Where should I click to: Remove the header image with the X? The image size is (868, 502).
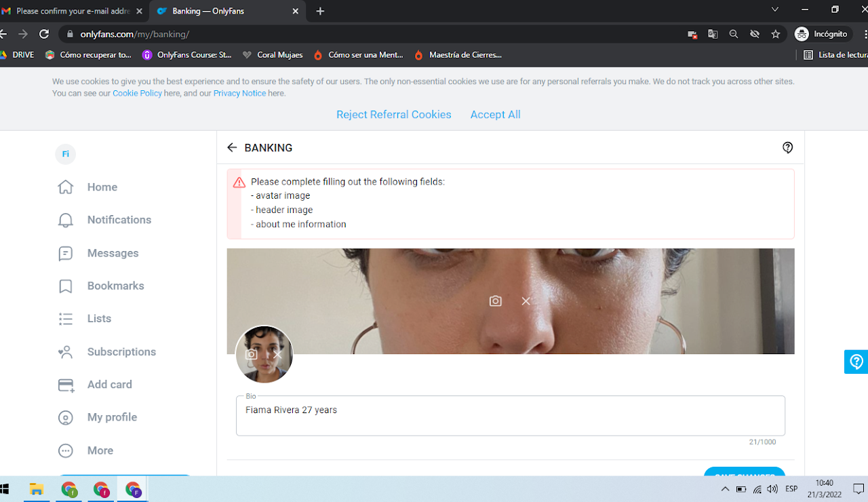[x=526, y=301]
